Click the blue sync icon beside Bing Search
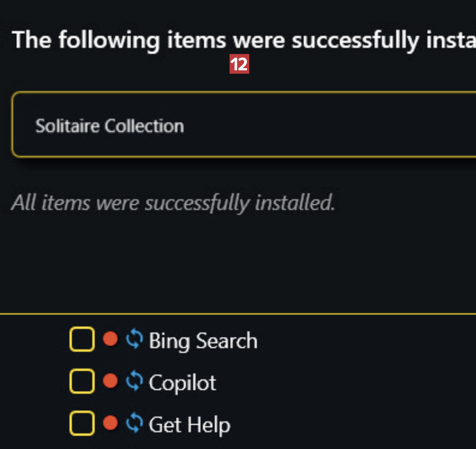476x449 pixels. click(x=134, y=339)
